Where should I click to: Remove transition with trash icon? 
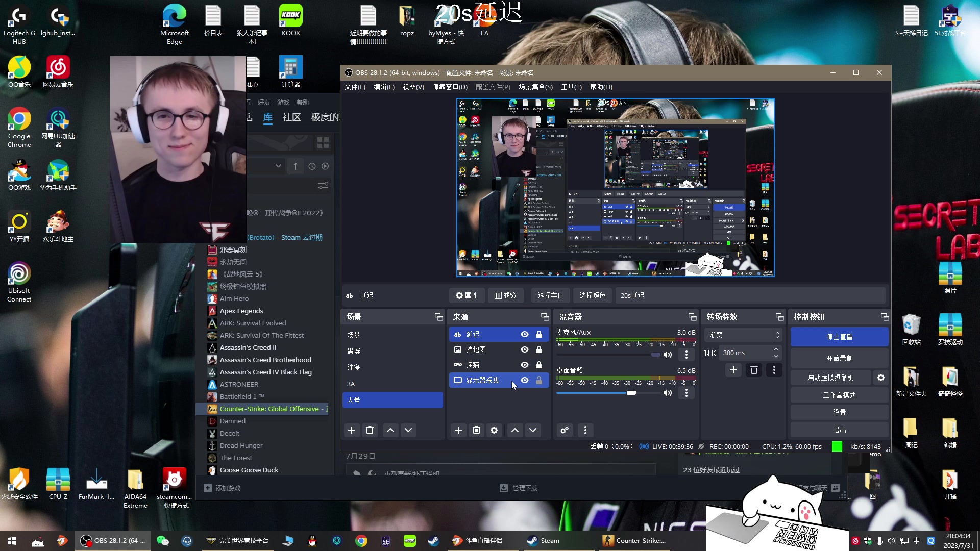click(754, 370)
